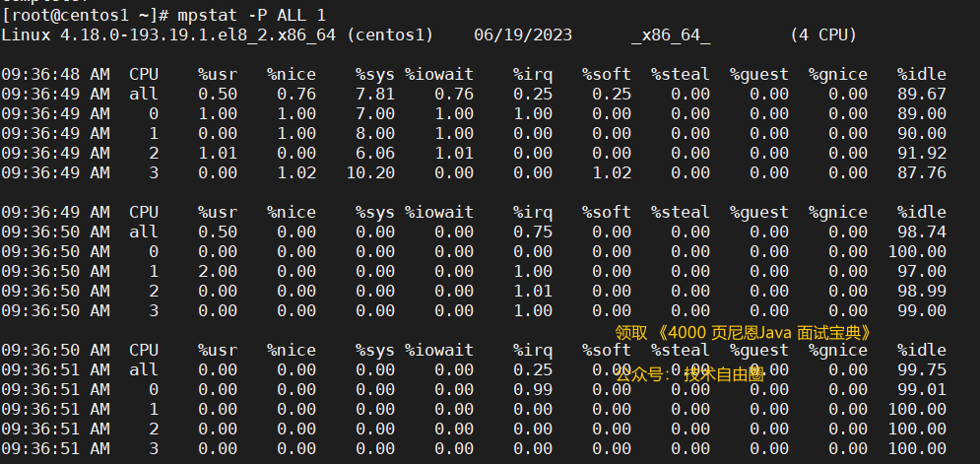Click the %idle value '89.00'
Image resolution: width=980 pixels, height=464 pixels.
click(922, 114)
